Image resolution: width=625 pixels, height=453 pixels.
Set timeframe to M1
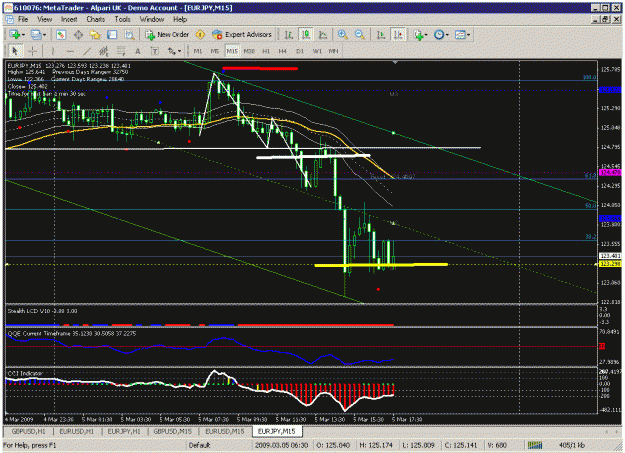click(x=198, y=51)
